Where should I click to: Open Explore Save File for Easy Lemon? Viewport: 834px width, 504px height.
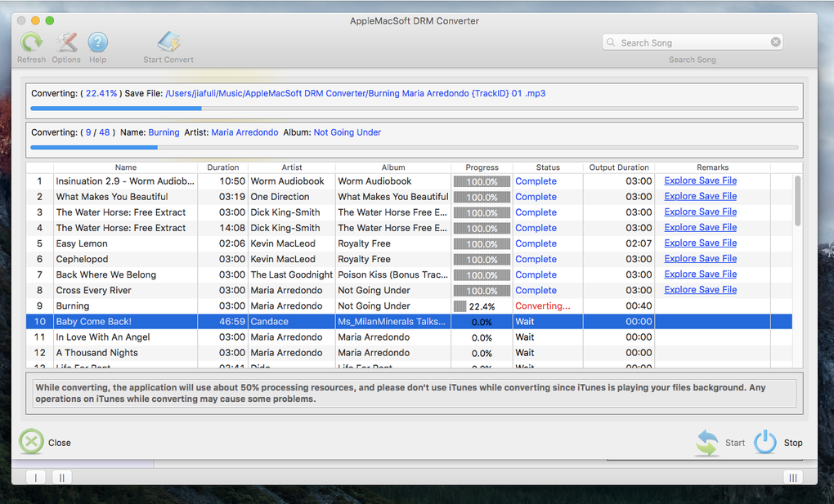coord(701,243)
